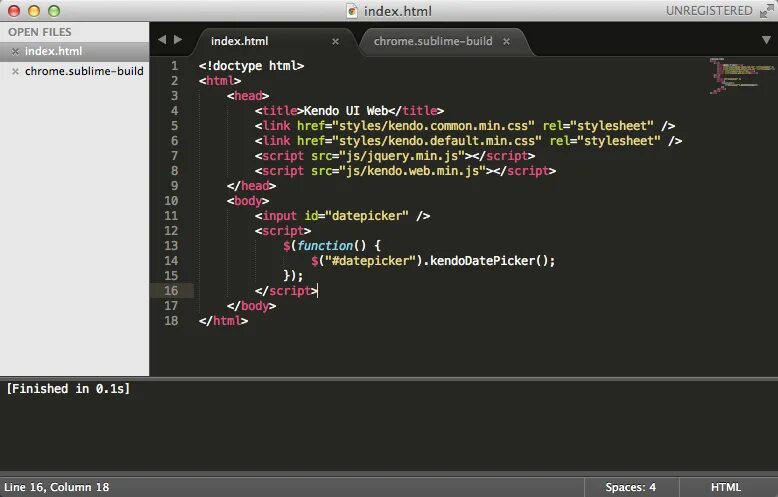Click the closing </html> tag

(223, 321)
